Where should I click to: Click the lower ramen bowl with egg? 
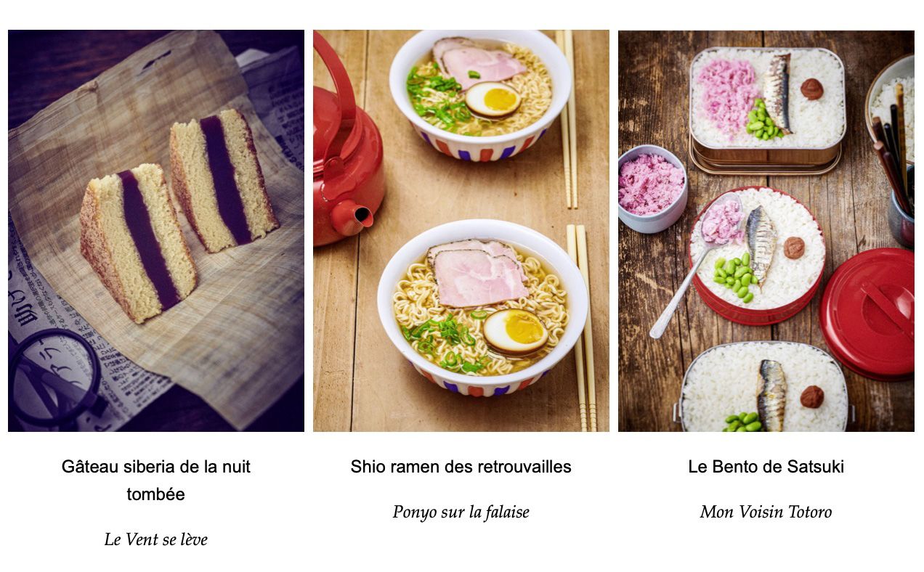482,309
